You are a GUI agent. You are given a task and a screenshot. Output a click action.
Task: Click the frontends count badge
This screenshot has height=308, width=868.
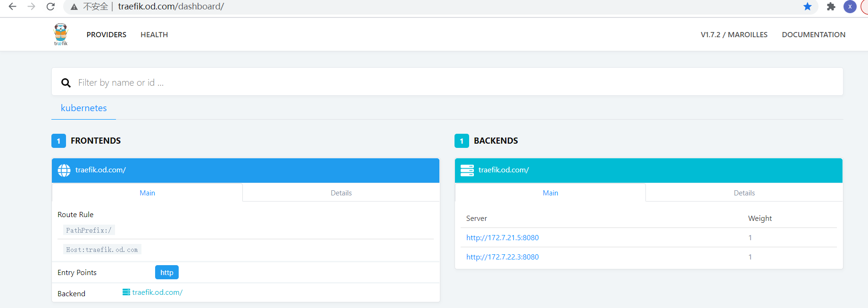point(58,141)
